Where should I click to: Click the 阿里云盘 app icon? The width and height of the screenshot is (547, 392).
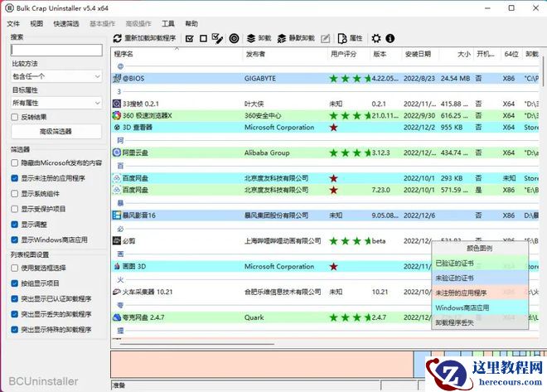pos(117,152)
